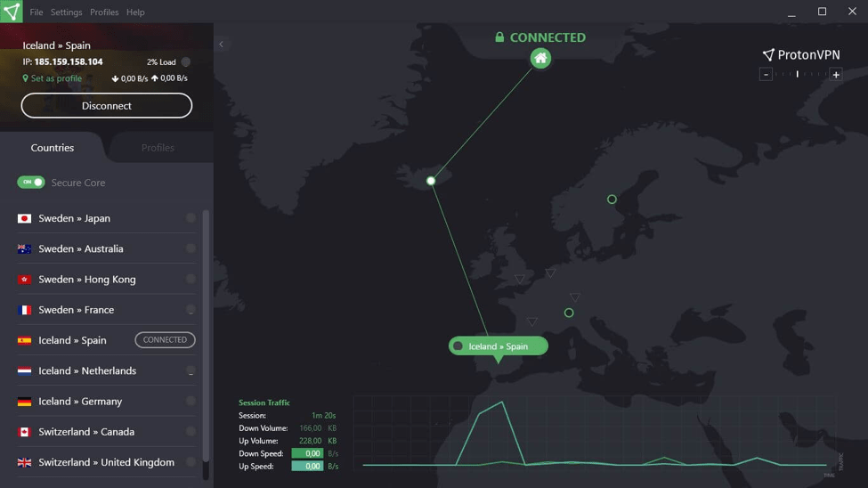
Task: Click the Iceland » Spain map label
Action: 498,346
